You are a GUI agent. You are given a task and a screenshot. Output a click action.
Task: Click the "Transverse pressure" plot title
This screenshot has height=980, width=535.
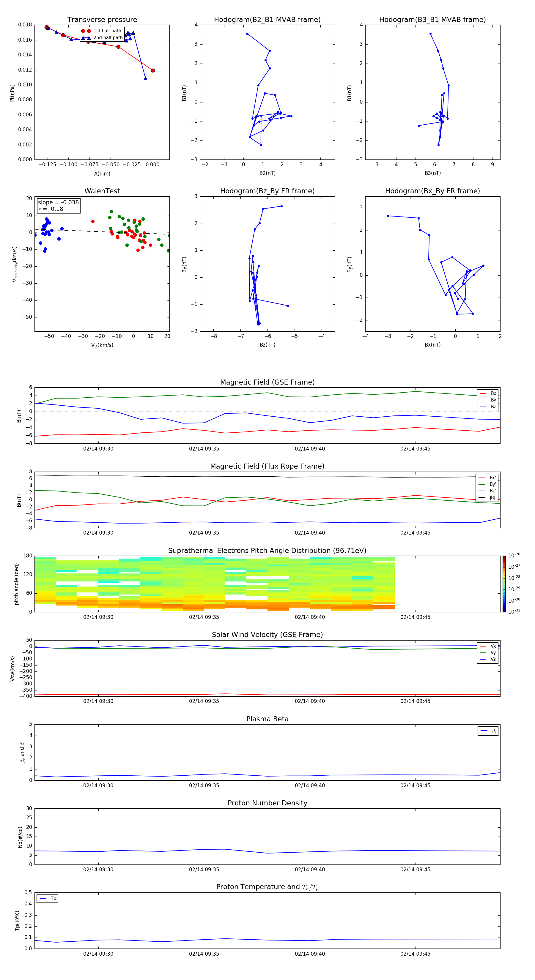coord(102,20)
